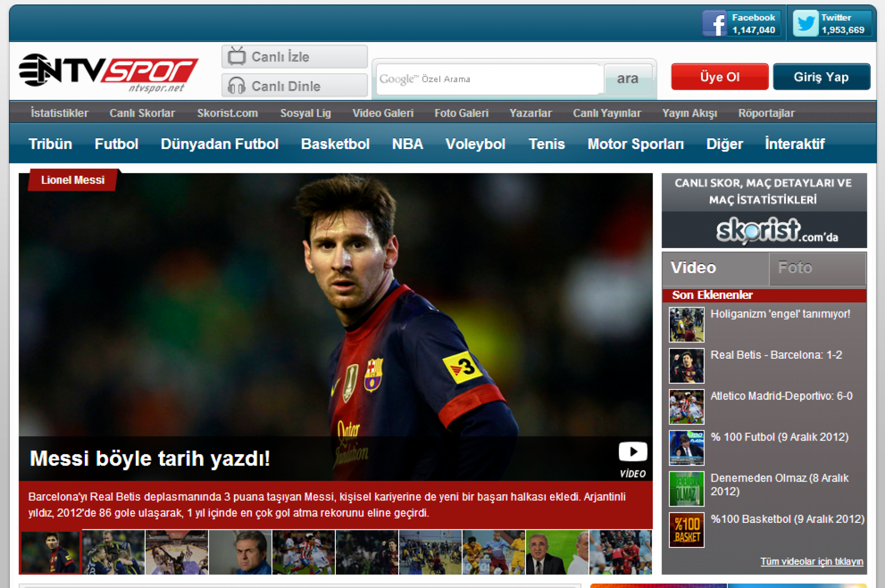This screenshot has height=588, width=885.
Task: Open the Facebook page icon
Action: 714,24
